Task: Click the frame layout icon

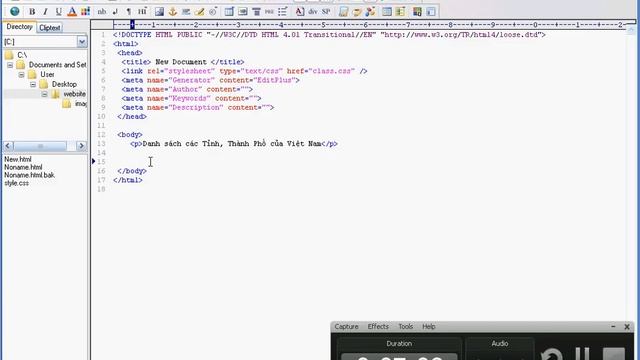Action: click(x=387, y=12)
